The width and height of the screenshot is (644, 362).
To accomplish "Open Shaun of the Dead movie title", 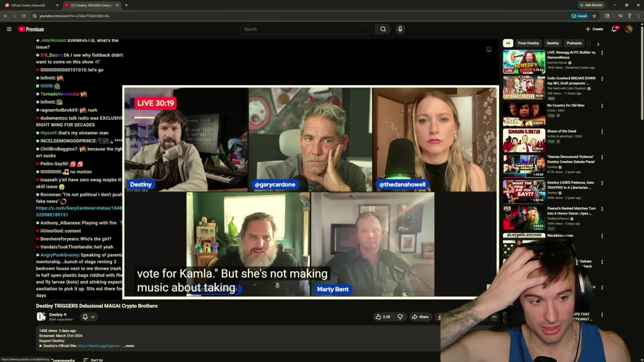I will tap(561, 131).
